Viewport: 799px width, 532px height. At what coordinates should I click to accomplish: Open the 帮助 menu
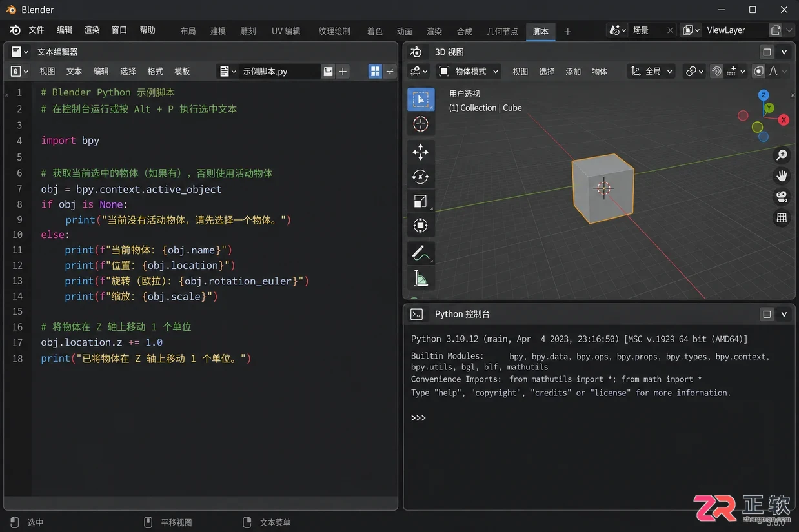(147, 30)
